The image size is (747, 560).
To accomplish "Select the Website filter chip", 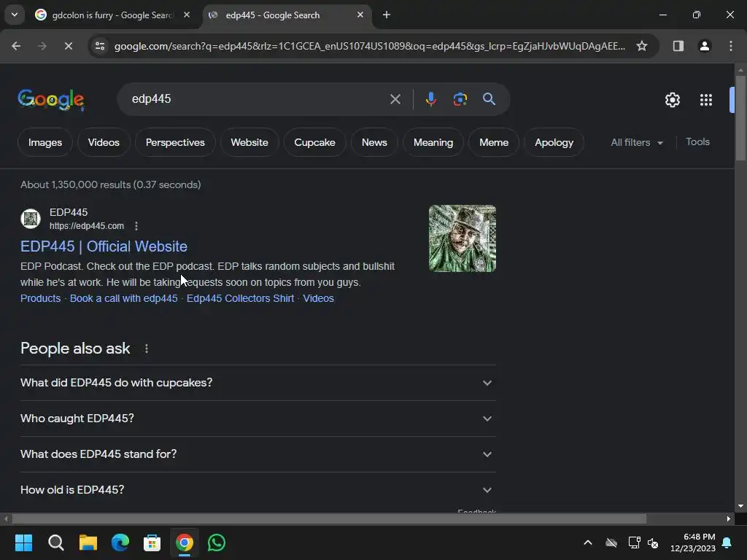I will coord(249,142).
